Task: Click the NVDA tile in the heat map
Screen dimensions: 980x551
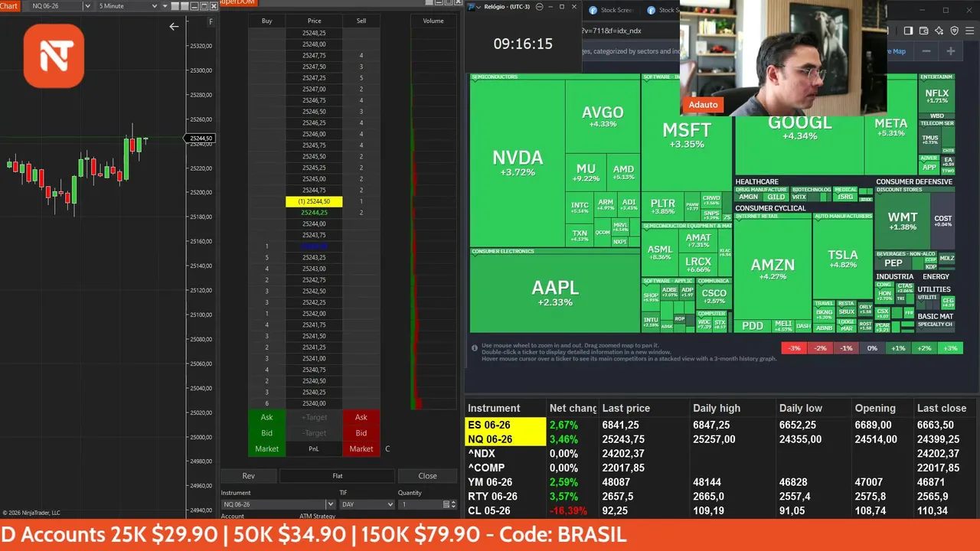Action: point(518,162)
